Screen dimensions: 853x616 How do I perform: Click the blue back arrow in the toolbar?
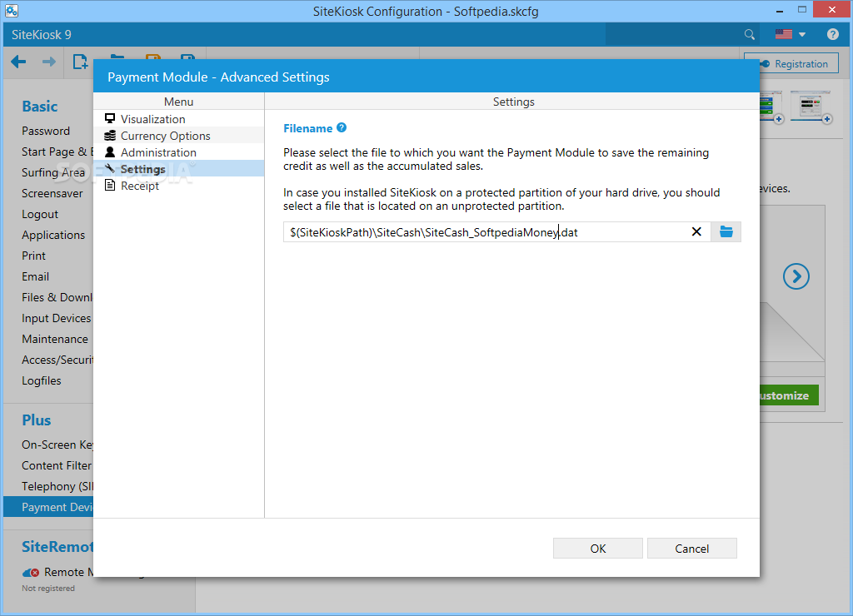[18, 62]
